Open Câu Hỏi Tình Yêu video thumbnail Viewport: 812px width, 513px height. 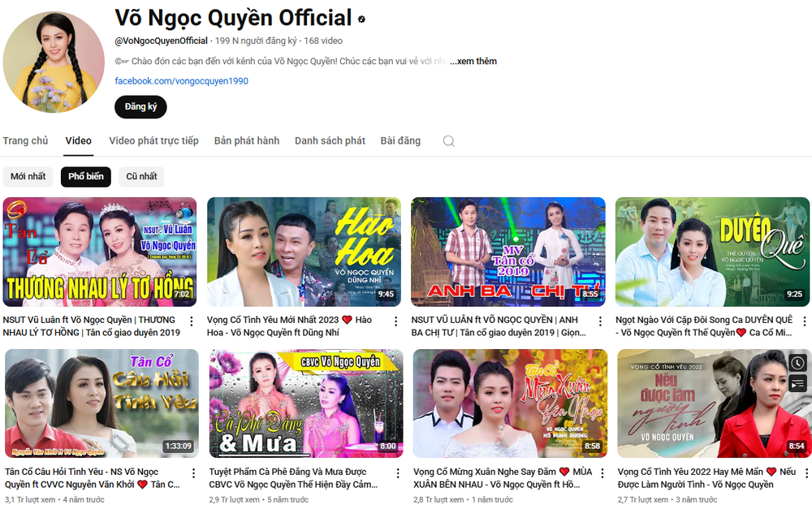[102, 403]
